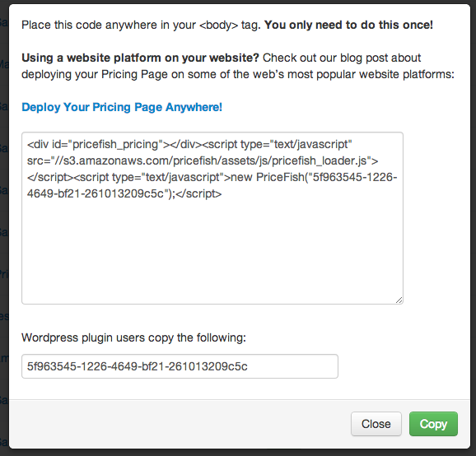The width and height of the screenshot is (476, 456).
Task: Click the bold 'You only need to do this once!' text
Action: point(349,25)
